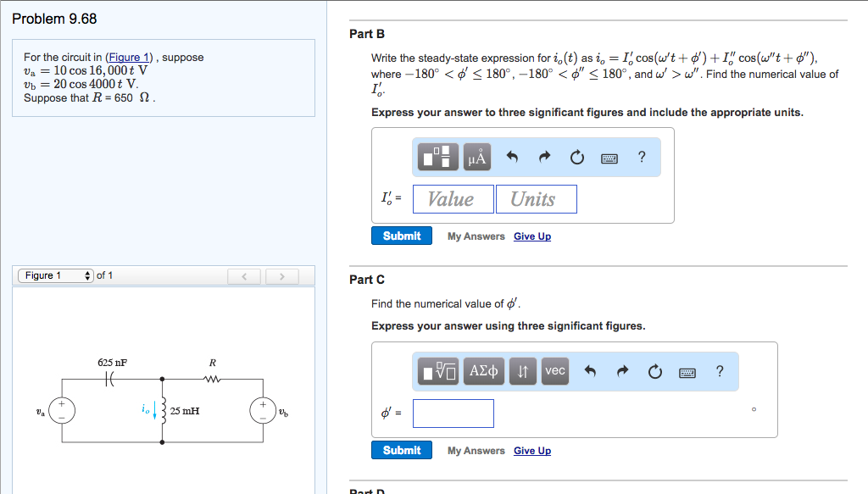Open the square root template icon in Part C
Screen dimensions: 868x494
[x=438, y=370]
